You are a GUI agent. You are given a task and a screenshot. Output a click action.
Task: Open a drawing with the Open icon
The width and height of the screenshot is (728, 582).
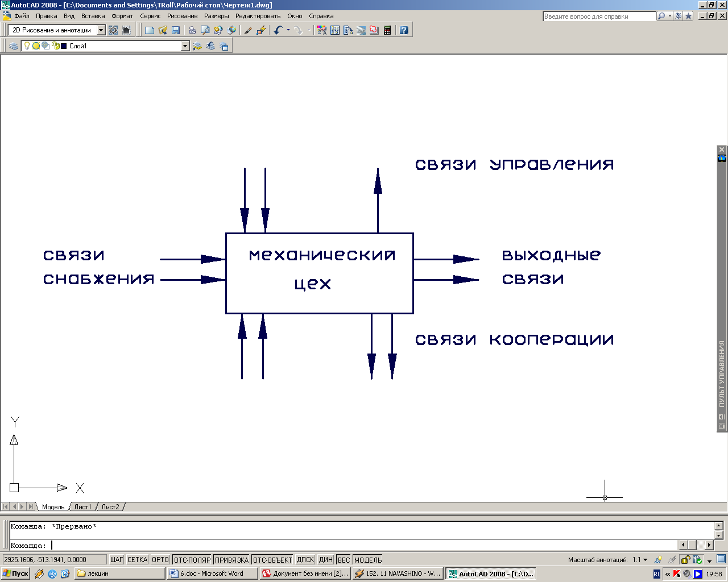pyautogui.click(x=163, y=30)
